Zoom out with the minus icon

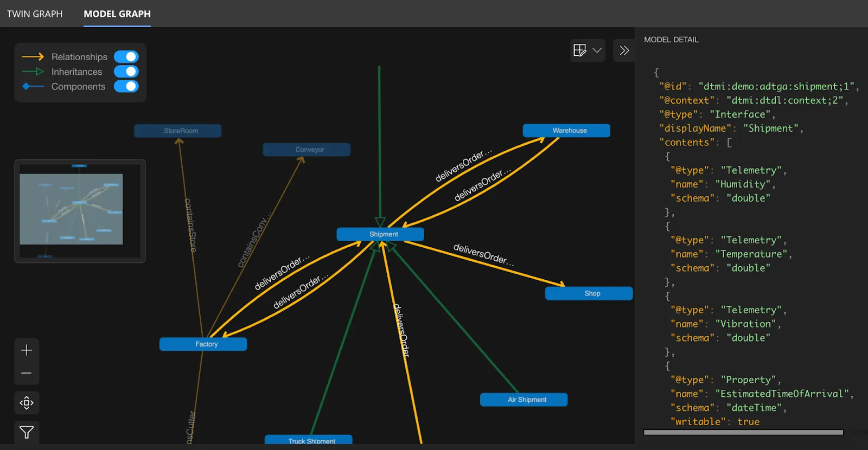pyautogui.click(x=27, y=373)
